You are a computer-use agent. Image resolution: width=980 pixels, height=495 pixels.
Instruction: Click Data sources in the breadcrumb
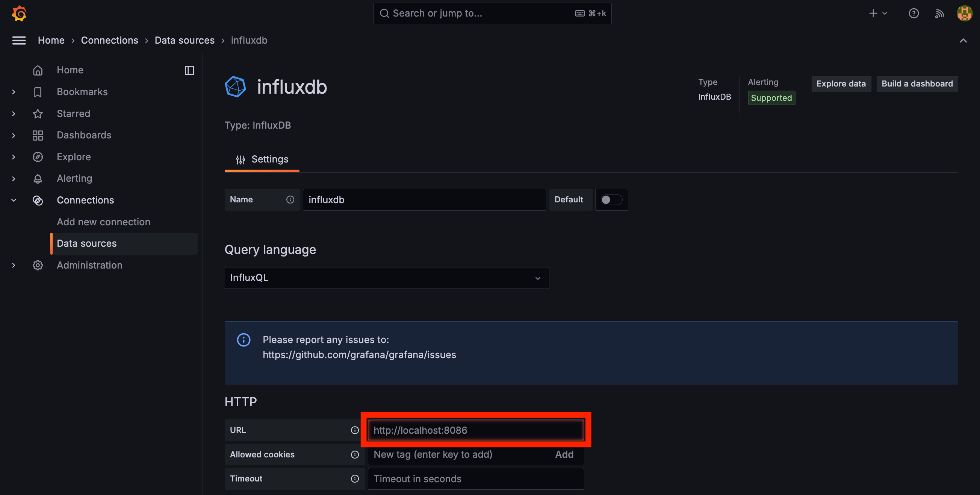click(x=185, y=40)
